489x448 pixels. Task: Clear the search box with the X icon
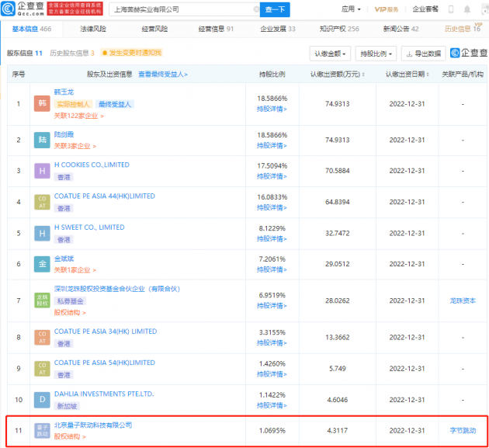[x=256, y=9]
